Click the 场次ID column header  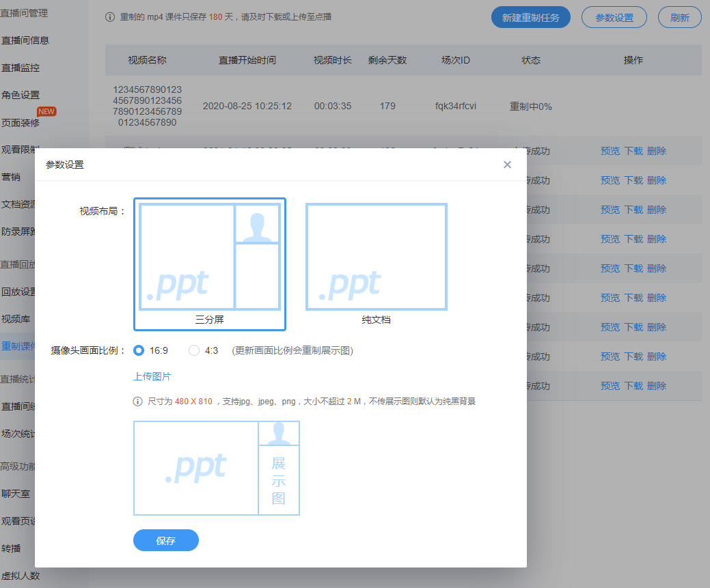tap(456, 60)
